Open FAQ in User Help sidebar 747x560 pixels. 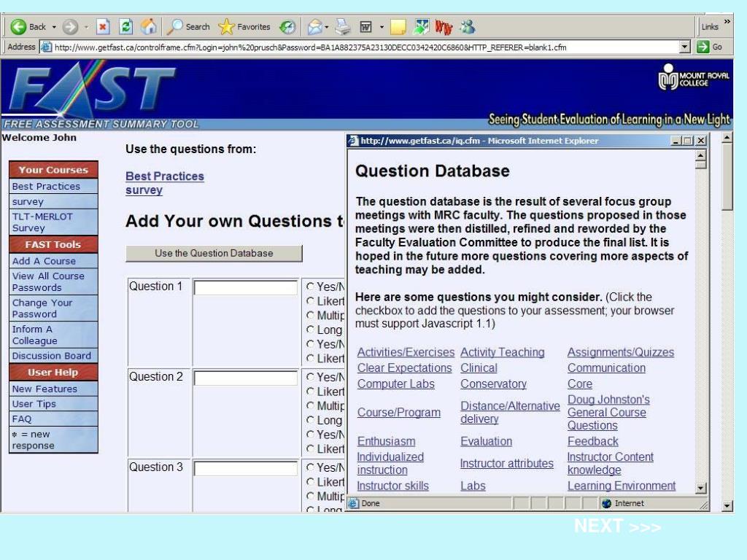point(53,419)
